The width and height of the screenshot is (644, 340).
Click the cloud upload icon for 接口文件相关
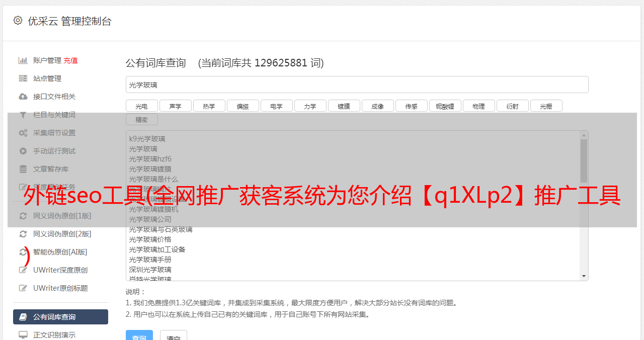tap(23, 97)
